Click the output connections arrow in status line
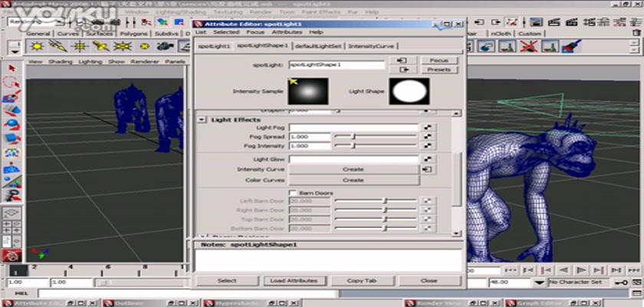Image resolution: width=644 pixels, height=307 pixels. pos(496,22)
